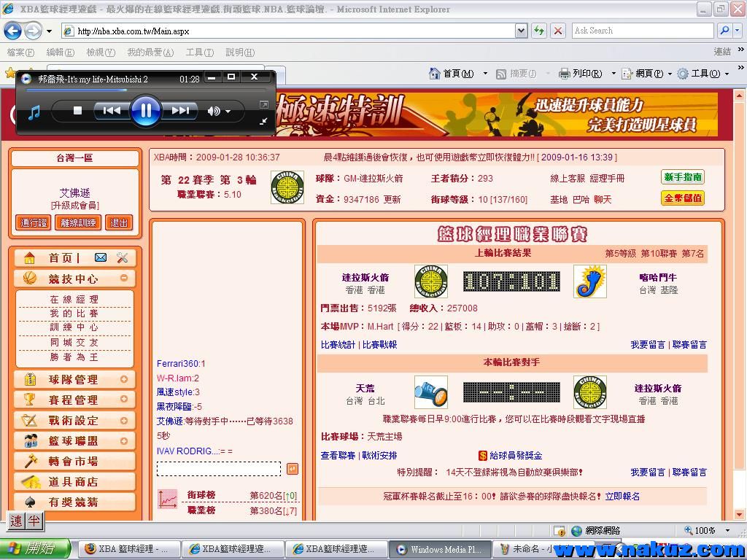
Task: Click the Refresh page icon
Action: [x=539, y=31]
